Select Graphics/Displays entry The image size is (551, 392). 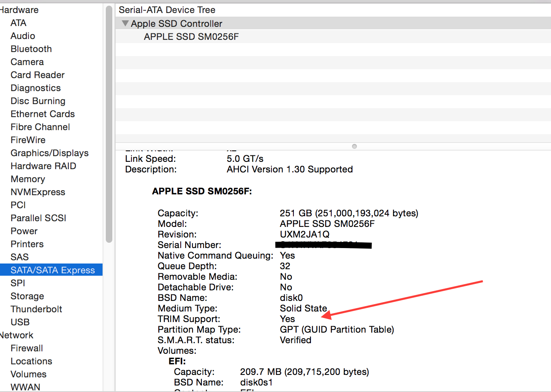coord(50,153)
